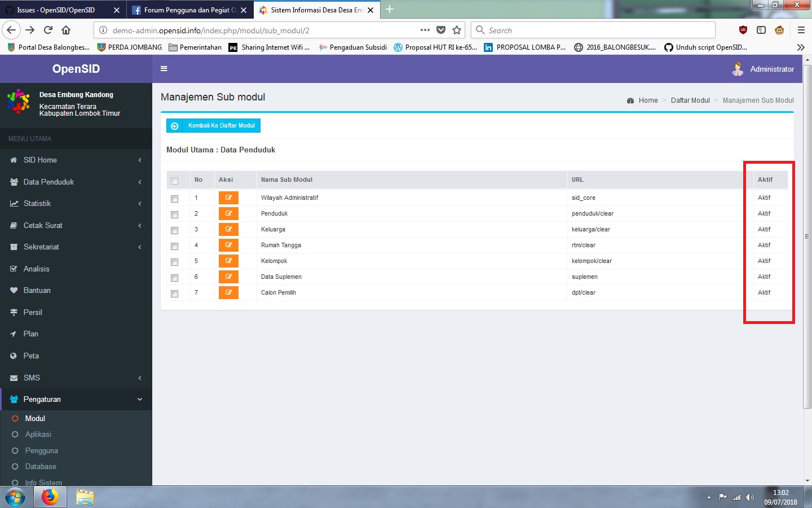Check the select-all checkbox in table header
This screenshot has width=812, height=508.
coord(175,179)
